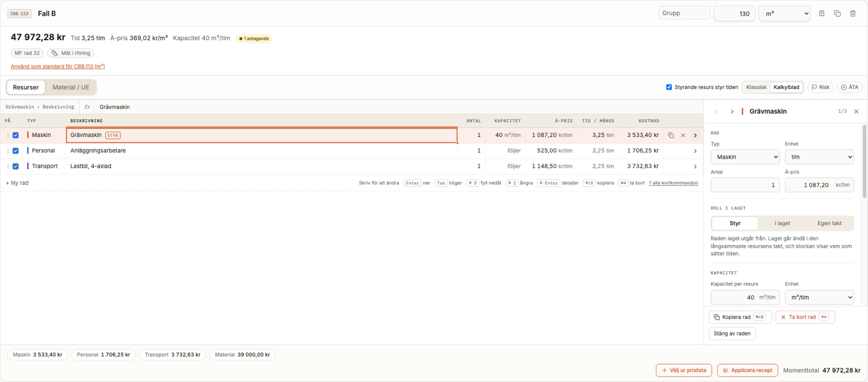Screen dimensions: 868x382
Task: Set team role to I laget
Action: (x=783, y=223)
